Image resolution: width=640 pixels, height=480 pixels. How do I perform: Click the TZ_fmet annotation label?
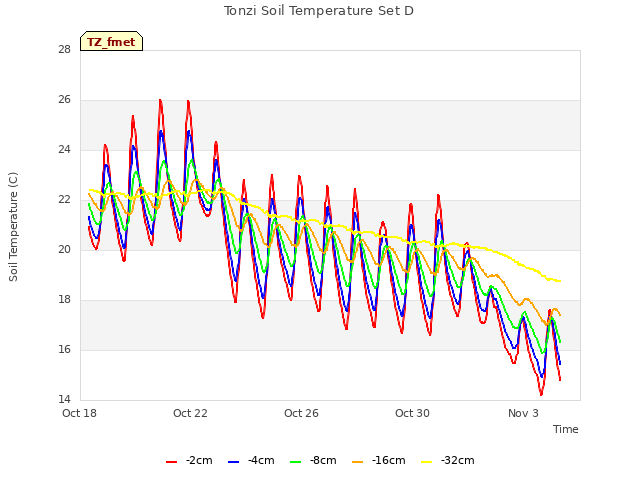point(111,42)
